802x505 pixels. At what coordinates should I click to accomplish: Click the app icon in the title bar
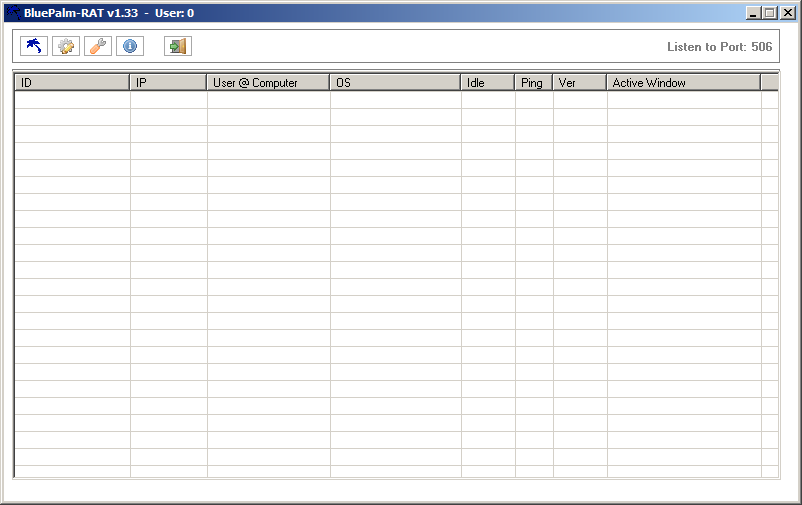coord(13,13)
